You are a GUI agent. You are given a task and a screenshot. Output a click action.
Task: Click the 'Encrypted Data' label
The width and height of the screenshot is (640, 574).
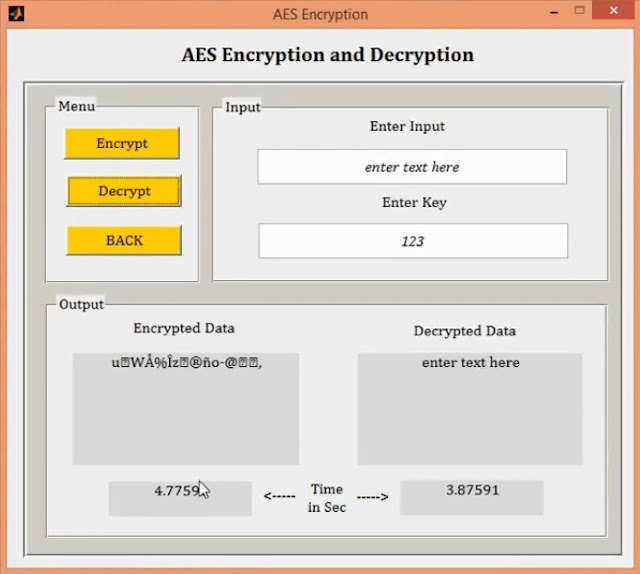pos(184,328)
